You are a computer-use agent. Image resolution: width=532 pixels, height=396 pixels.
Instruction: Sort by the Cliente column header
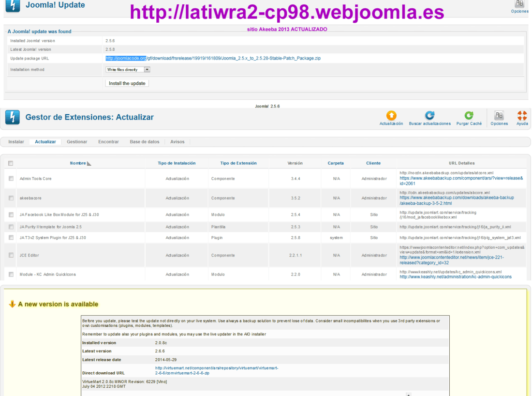(x=373, y=163)
